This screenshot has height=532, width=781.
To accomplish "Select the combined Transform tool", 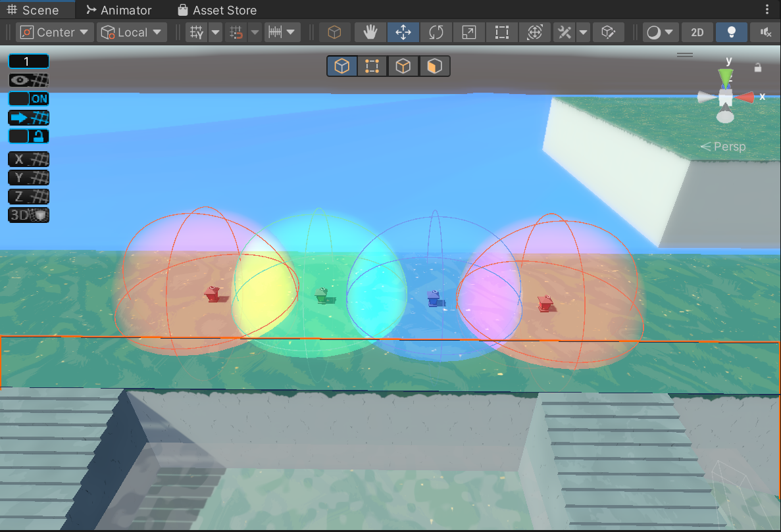I will [x=534, y=32].
